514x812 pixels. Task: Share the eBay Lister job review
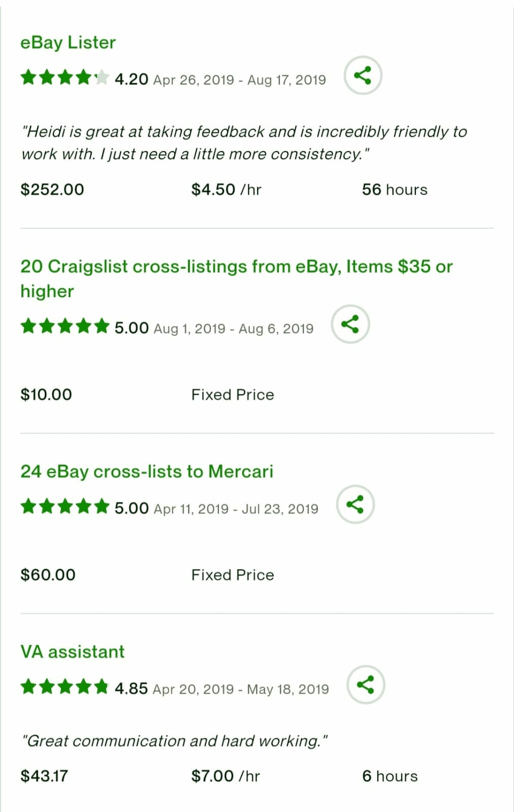pos(363,76)
